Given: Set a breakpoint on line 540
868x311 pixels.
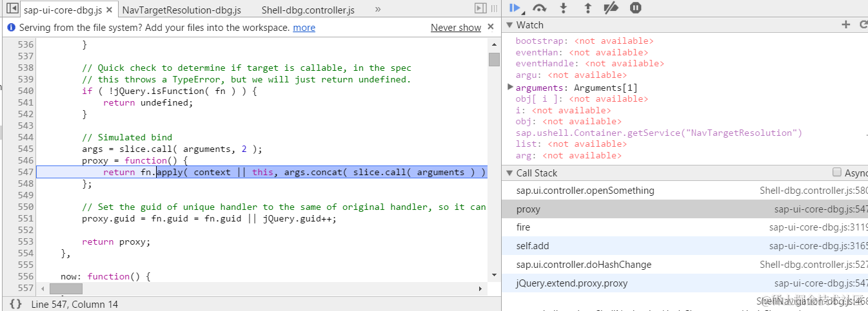Looking at the screenshot, I should (x=25, y=91).
